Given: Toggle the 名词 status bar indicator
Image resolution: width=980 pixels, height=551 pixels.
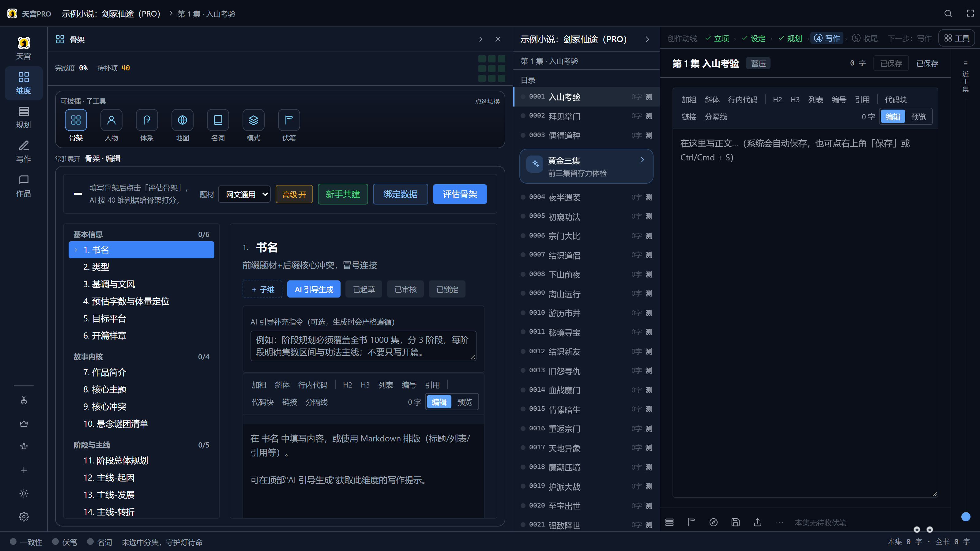Looking at the screenshot, I should (100, 542).
